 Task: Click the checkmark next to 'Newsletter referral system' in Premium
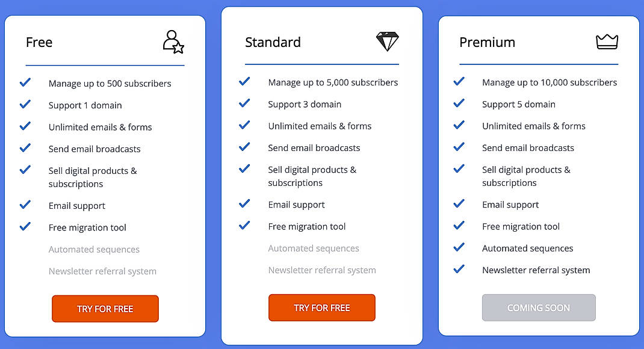coord(459,270)
